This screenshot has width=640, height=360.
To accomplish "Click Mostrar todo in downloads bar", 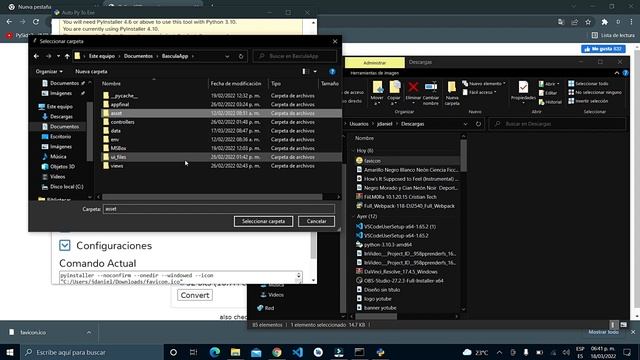I will point(603,332).
